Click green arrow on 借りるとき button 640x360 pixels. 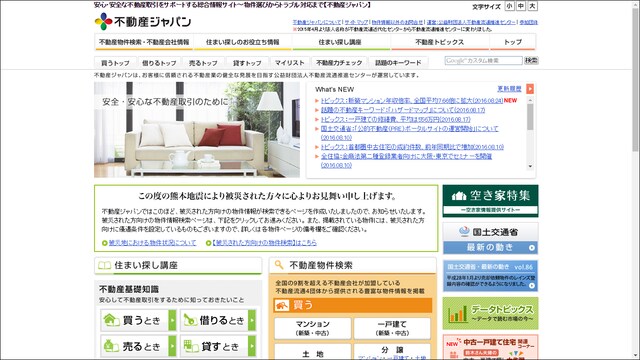coord(252,320)
